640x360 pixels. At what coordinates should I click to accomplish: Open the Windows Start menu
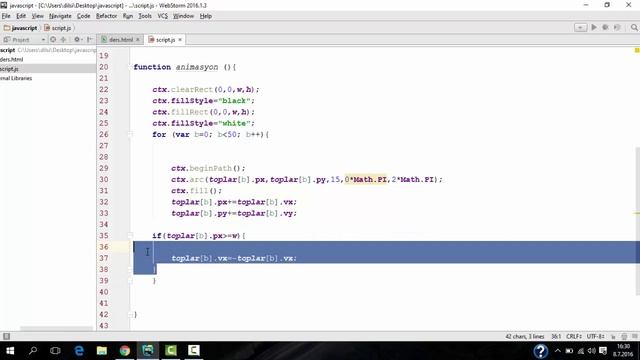pos(10,351)
